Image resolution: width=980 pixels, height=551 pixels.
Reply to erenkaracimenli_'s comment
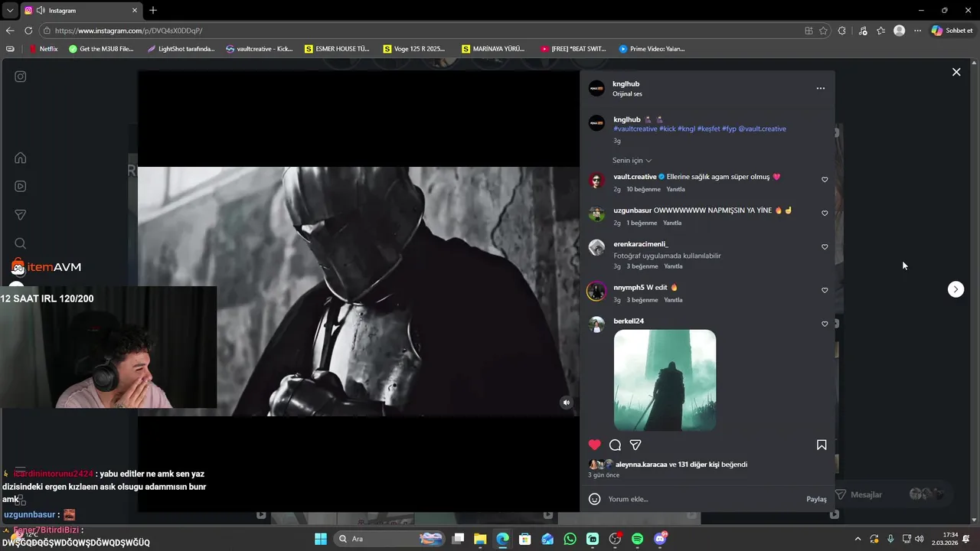click(673, 266)
